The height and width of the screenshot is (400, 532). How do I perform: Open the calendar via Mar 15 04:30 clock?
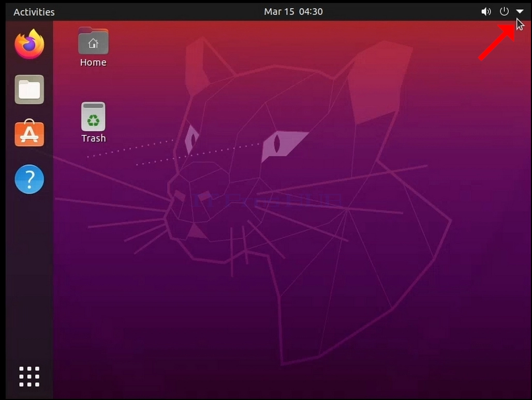click(293, 11)
